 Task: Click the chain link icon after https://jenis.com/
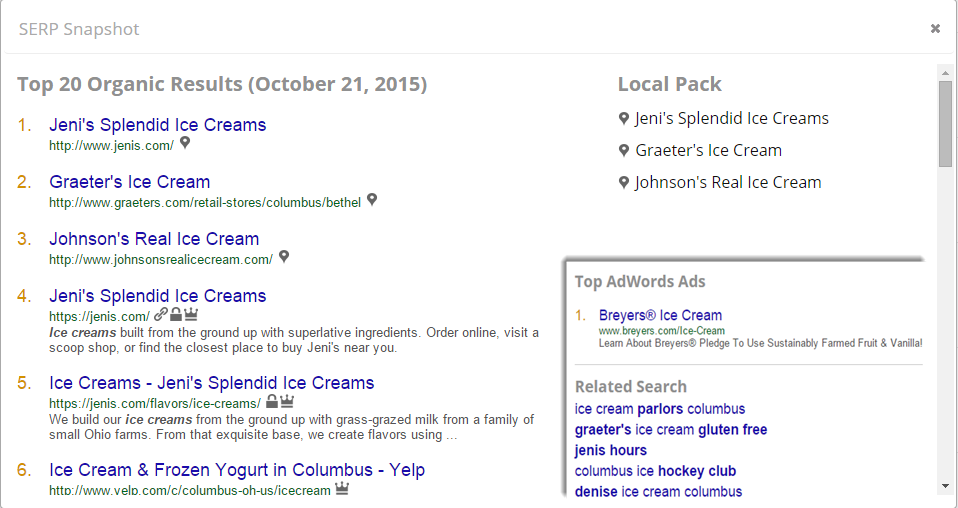click(x=160, y=314)
